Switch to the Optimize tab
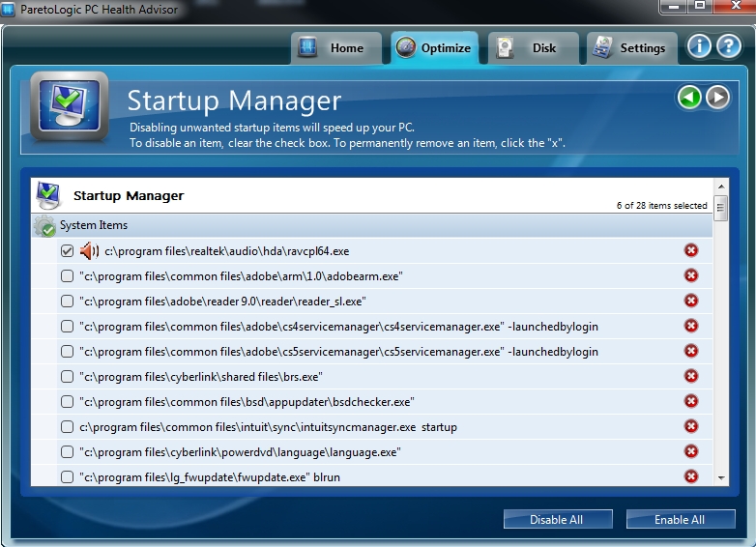The width and height of the screenshot is (756, 547). [434, 47]
